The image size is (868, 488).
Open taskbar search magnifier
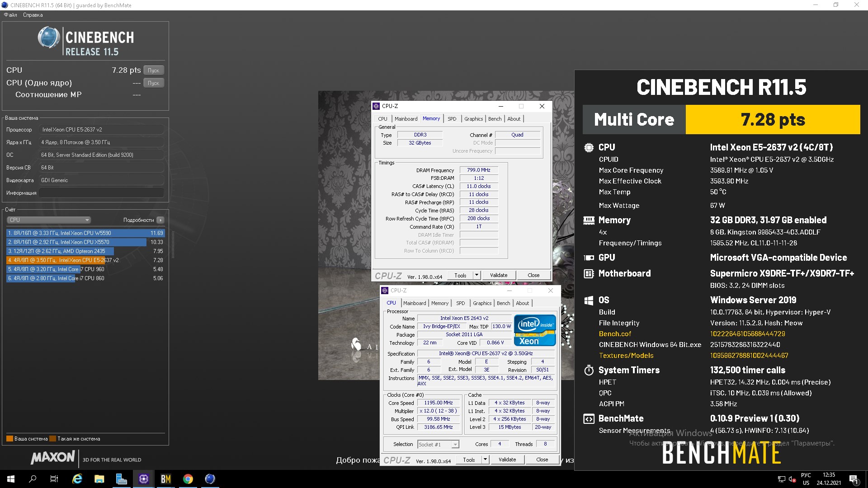33,479
